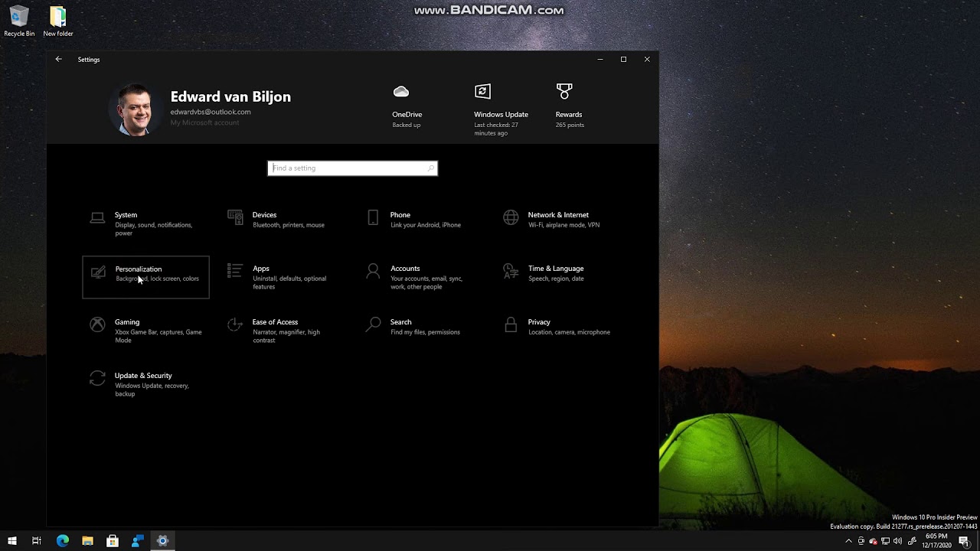Open Apps settings
This screenshot has height=551, width=980.
point(283,277)
